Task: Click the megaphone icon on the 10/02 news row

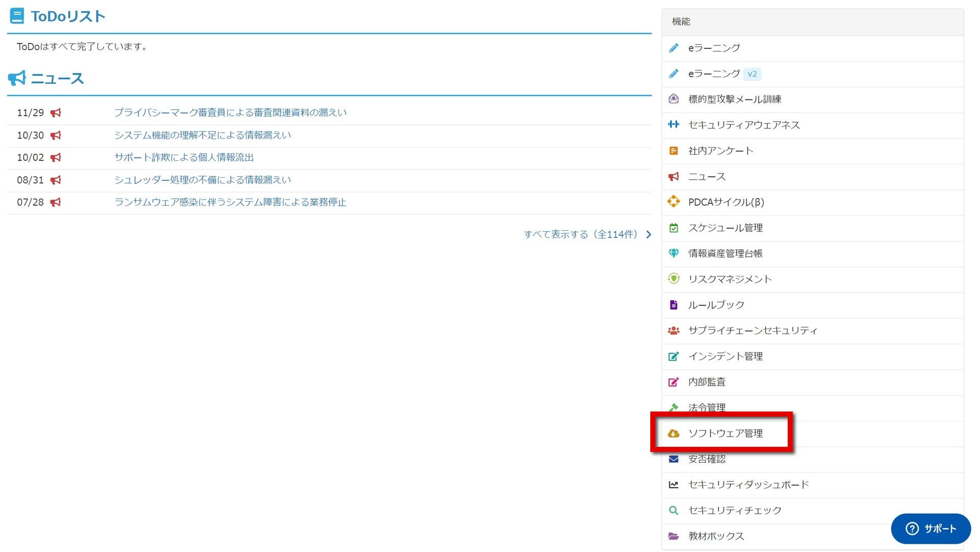Action: click(x=56, y=158)
